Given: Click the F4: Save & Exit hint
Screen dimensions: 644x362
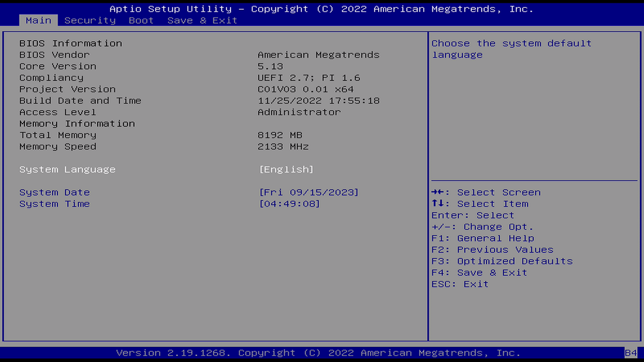Looking at the screenshot, I should pos(479,273).
